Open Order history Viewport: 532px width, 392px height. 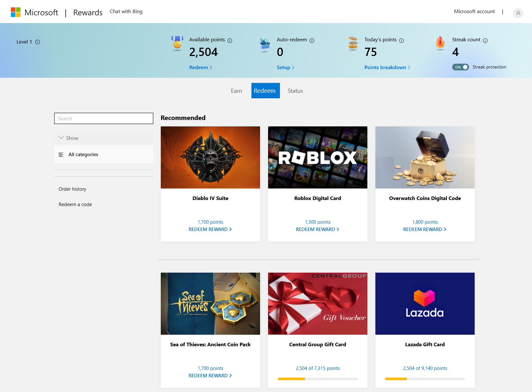point(72,189)
